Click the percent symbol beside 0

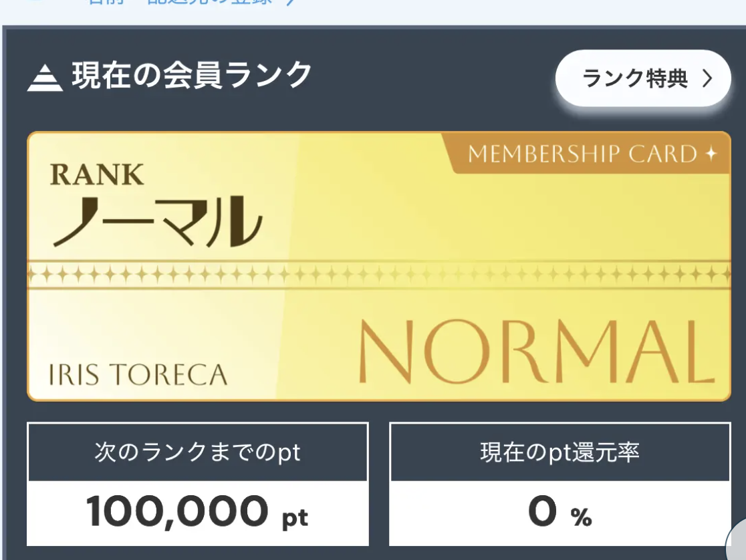581,517
